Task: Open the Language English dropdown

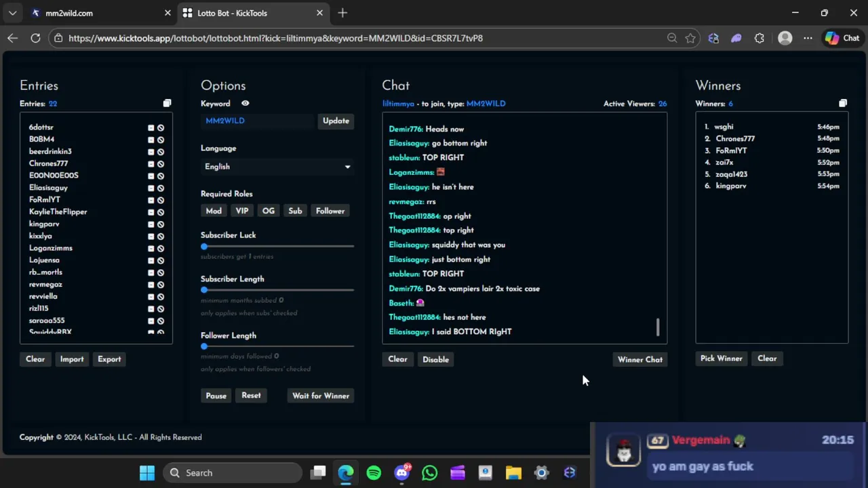Action: coord(277,167)
